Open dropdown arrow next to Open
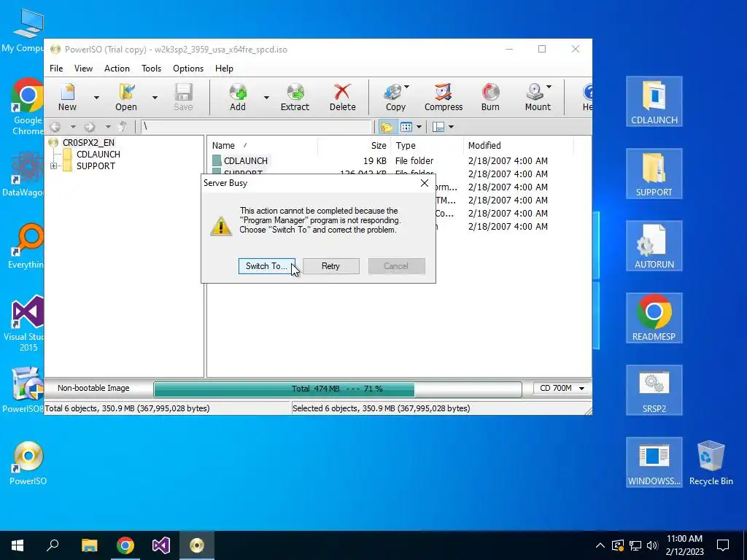 point(155,98)
